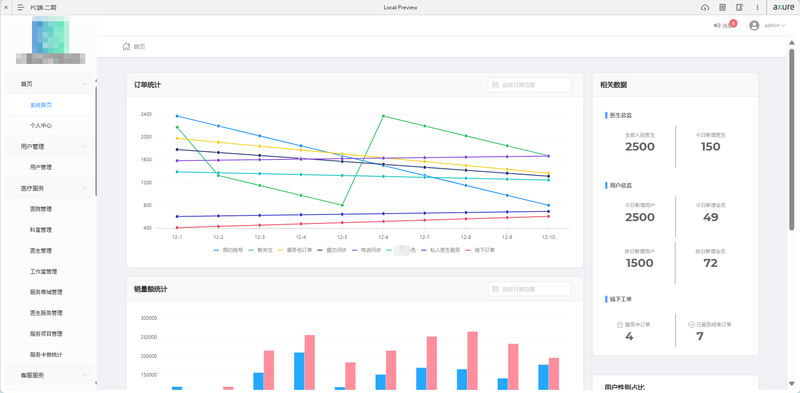Click the date range field in 销量额统计
This screenshot has width=800, height=393.
tap(530, 289)
